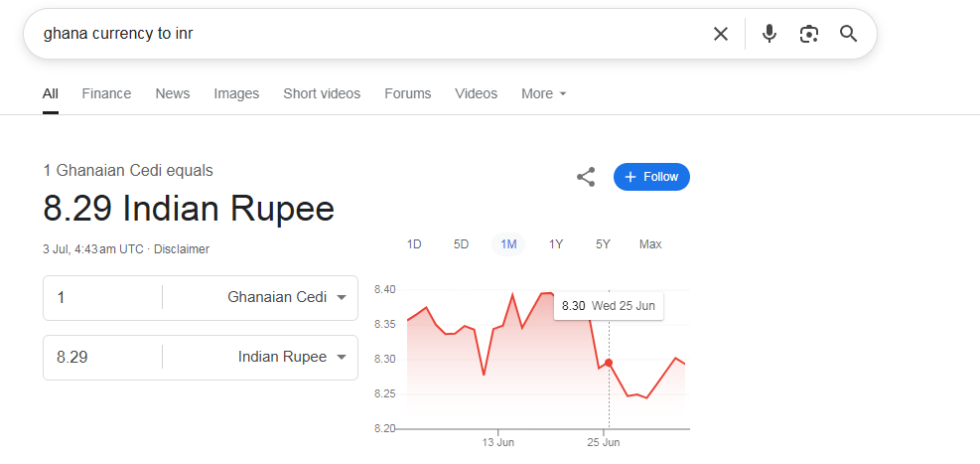Image resolution: width=980 pixels, height=464 pixels.
Task: Click the magnifying glass search icon
Action: (848, 34)
